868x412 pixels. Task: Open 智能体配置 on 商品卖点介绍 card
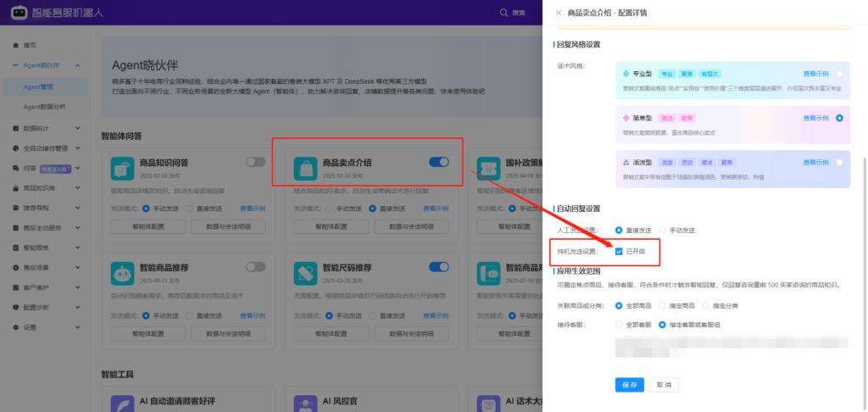(x=332, y=226)
